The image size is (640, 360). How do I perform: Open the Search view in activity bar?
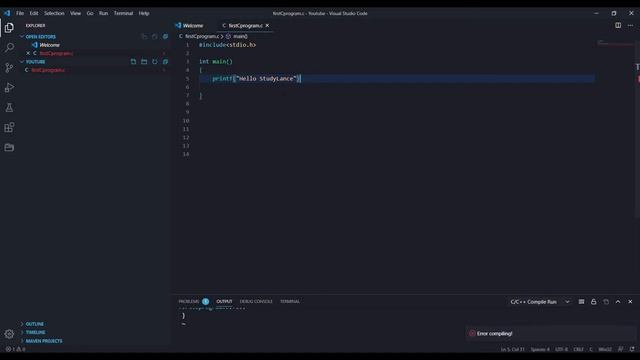pos(9,48)
